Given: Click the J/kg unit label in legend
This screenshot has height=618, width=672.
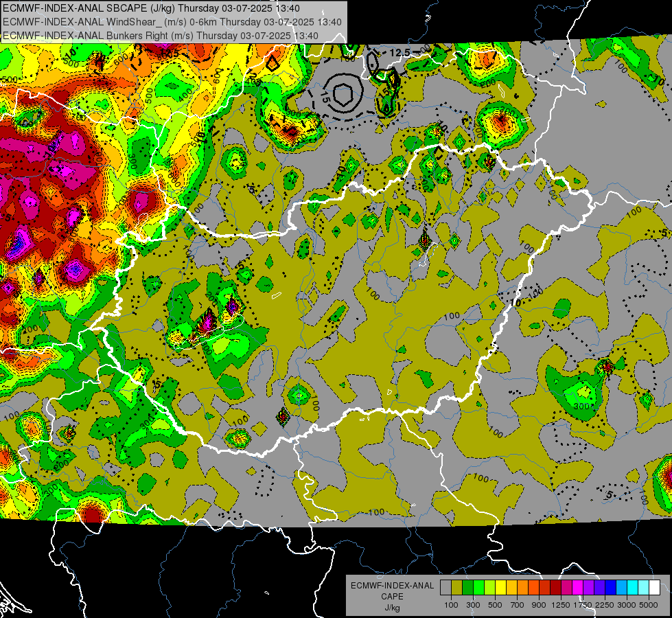Looking at the screenshot, I should [x=392, y=608].
